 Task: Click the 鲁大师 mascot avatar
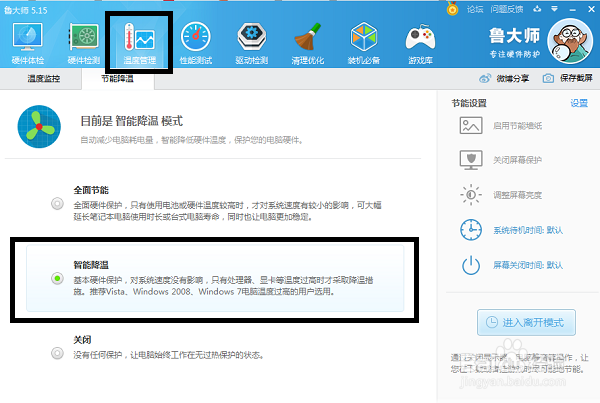(570, 41)
